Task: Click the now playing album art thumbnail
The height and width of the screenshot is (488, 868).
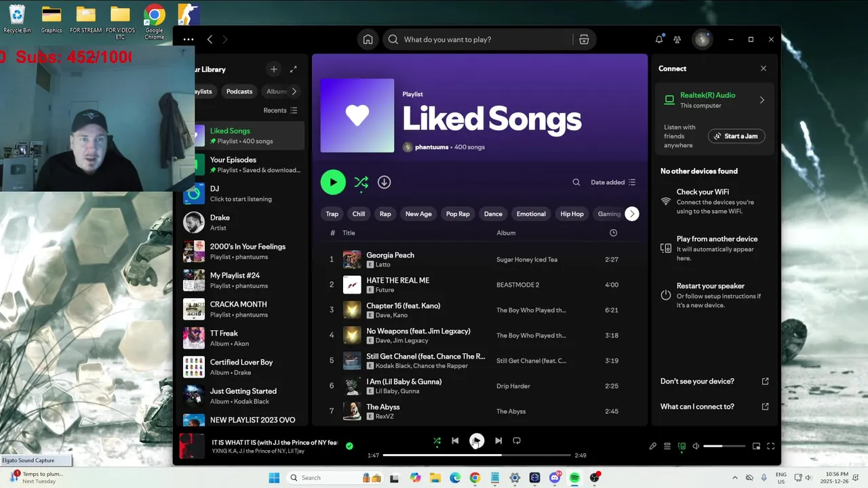Action: pyautogui.click(x=192, y=446)
